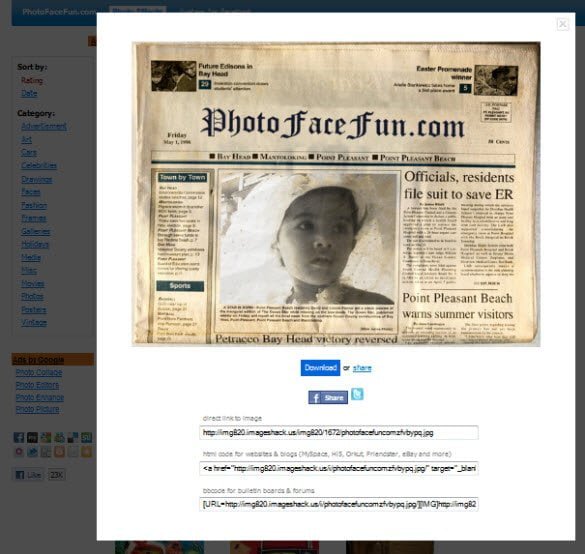Click the Ads by Google label

39,360
